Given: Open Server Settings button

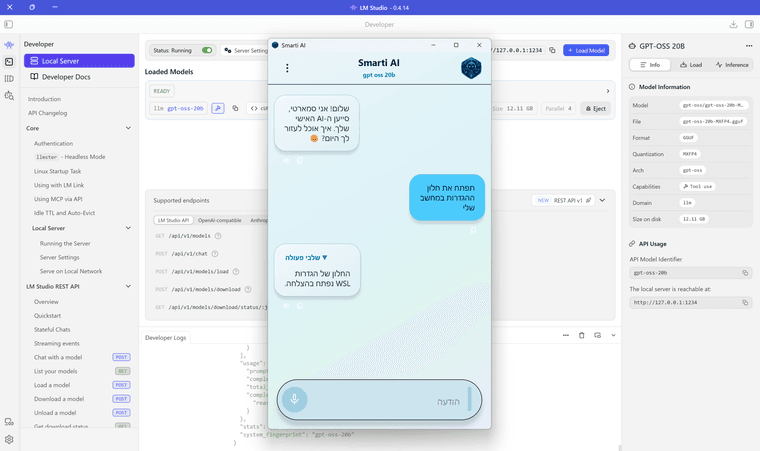Looking at the screenshot, I should pos(245,50).
